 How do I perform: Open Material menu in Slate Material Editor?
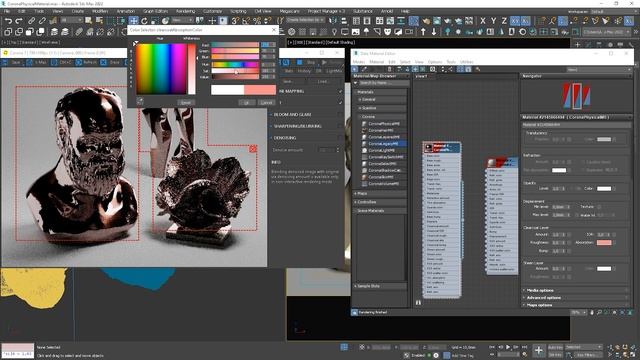click(x=377, y=62)
